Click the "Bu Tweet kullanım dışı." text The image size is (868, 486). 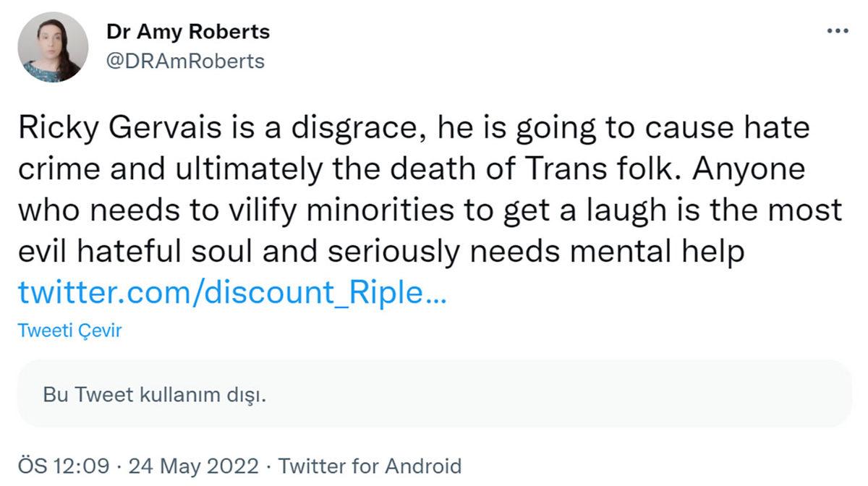pos(155,395)
